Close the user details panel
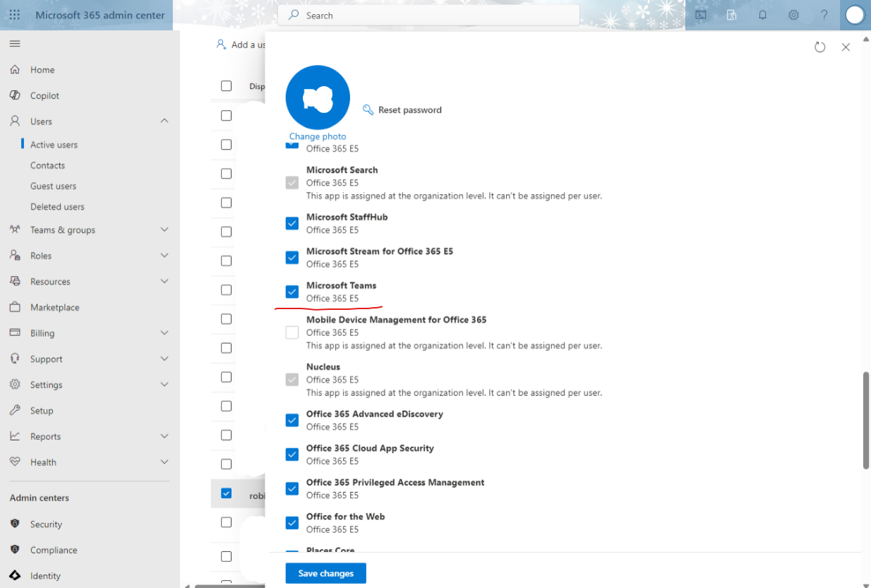 (x=846, y=47)
